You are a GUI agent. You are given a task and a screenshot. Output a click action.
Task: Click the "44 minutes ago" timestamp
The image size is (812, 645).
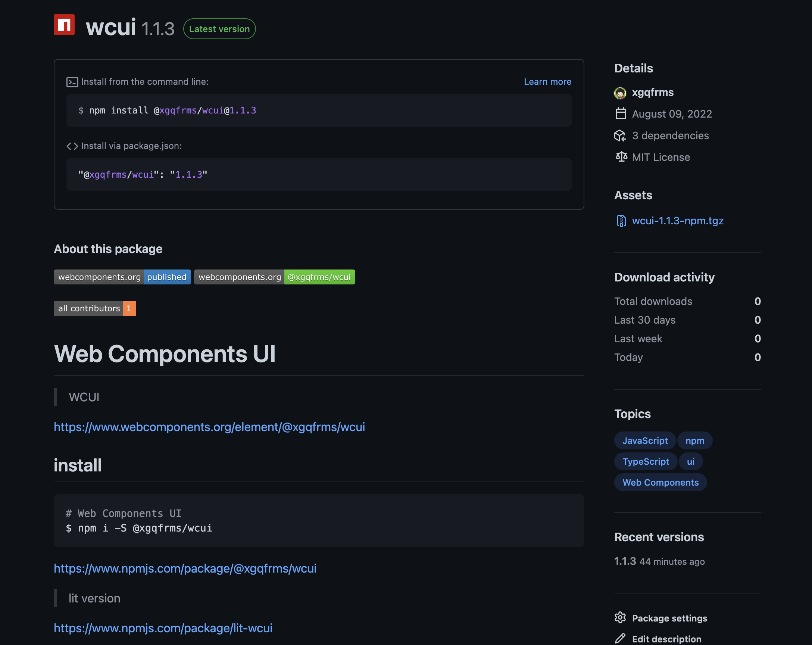(x=672, y=561)
